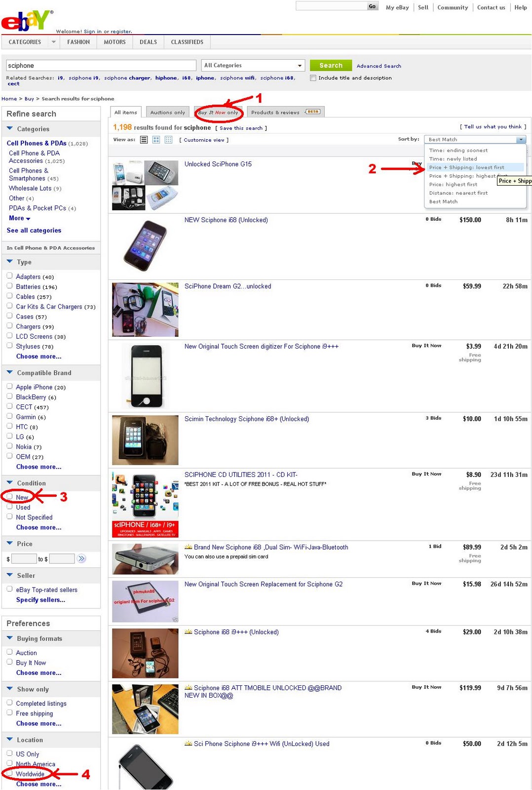Image resolution: width=532 pixels, height=790 pixels.
Task: Click the green Search button
Action: click(x=331, y=65)
